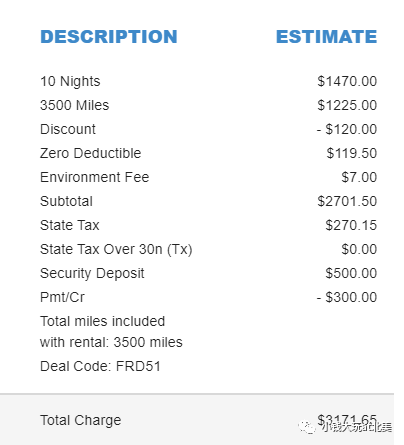
Task: Click the Pmt/Cr row label
Action: coord(62,297)
